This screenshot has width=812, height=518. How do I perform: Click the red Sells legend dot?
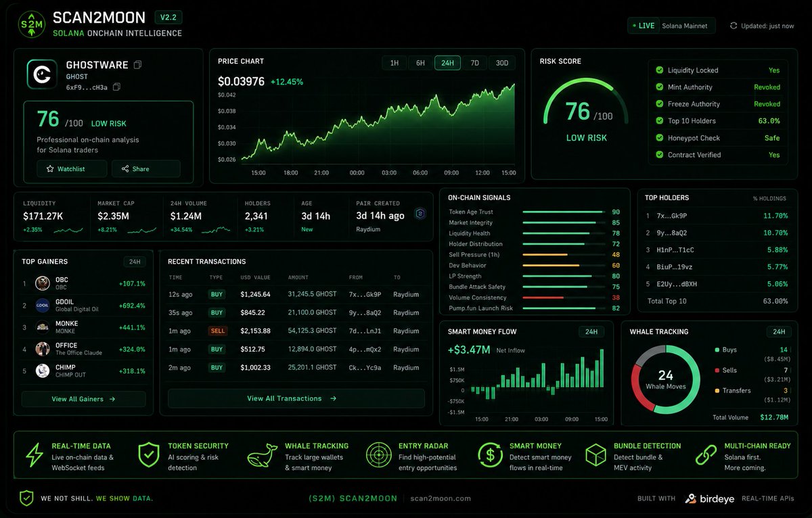click(717, 371)
